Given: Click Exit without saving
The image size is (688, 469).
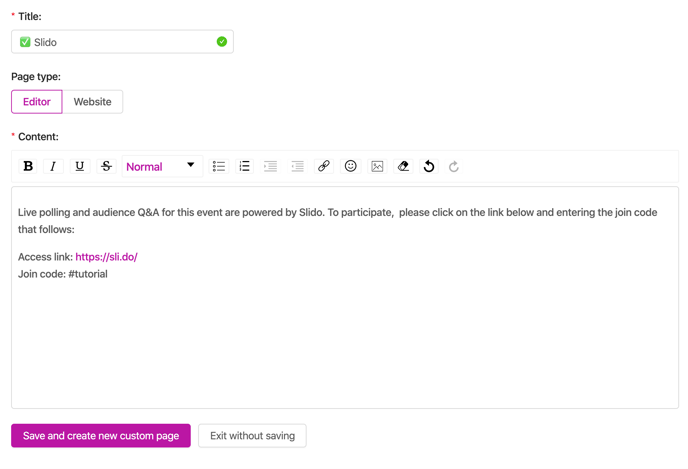Looking at the screenshot, I should [x=252, y=436].
